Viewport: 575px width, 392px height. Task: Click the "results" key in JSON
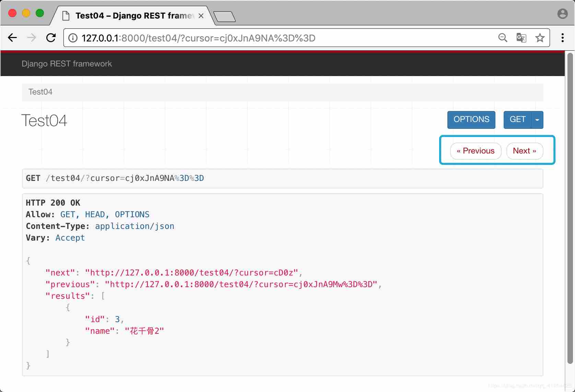click(68, 296)
